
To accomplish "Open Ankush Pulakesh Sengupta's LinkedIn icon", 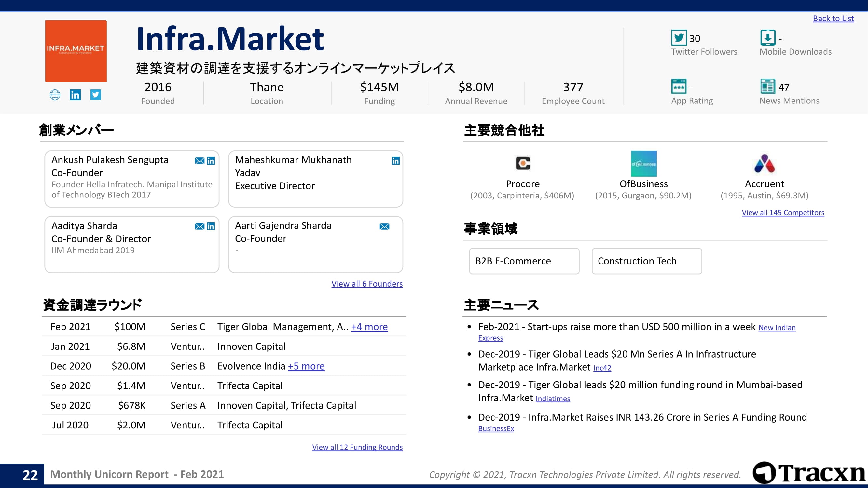I will click(x=211, y=161).
